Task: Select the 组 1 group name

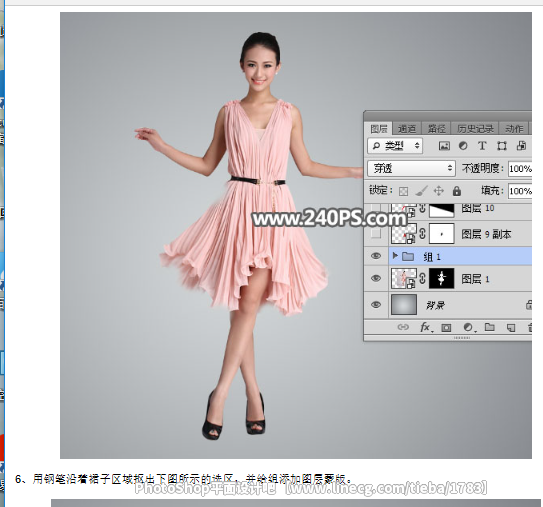Action: click(x=432, y=257)
